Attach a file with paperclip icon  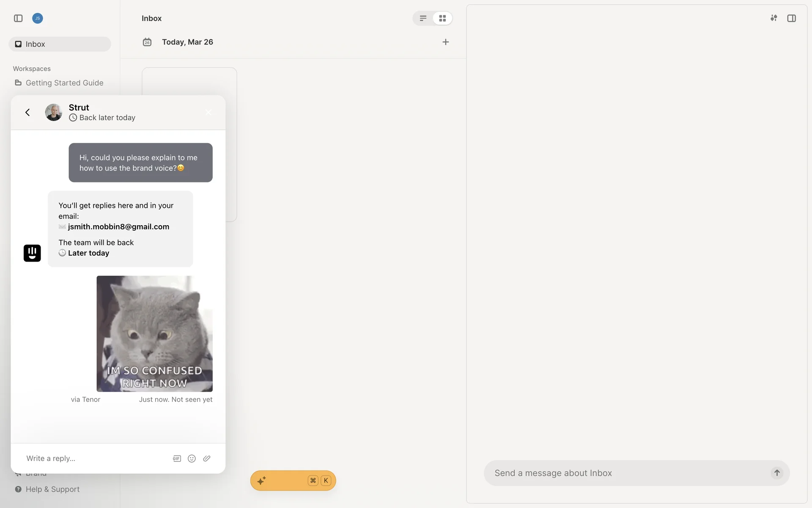(x=207, y=458)
